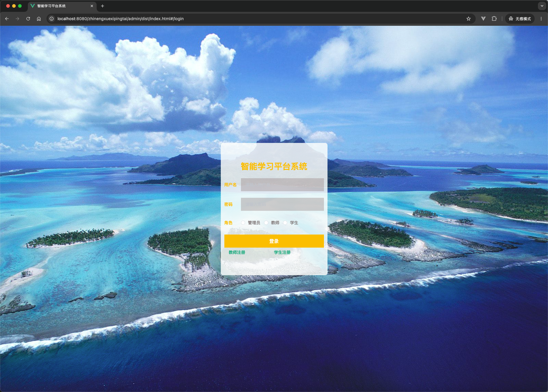Click into the 密码 input field
This screenshot has width=548, height=392.
[x=282, y=204]
